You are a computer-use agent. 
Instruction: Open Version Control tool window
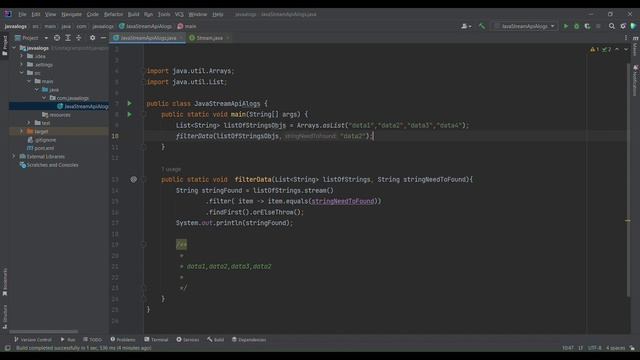pos(33,340)
